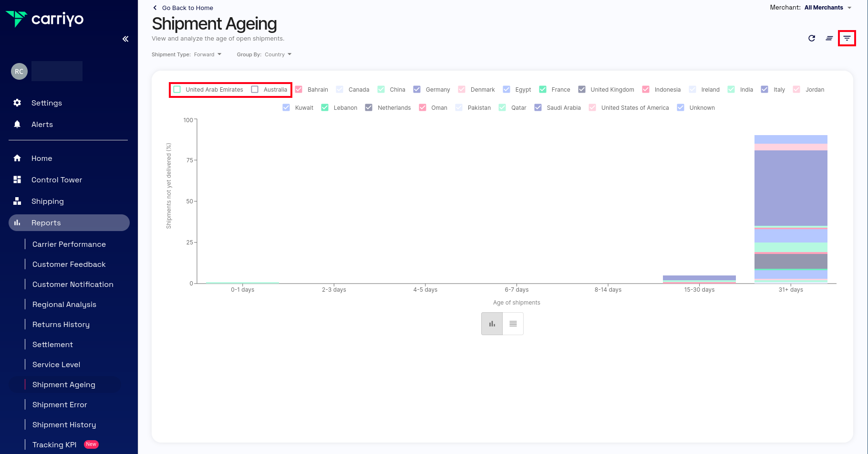Open Settings gear icon in sidebar
This screenshot has height=454, width=868.
(17, 103)
